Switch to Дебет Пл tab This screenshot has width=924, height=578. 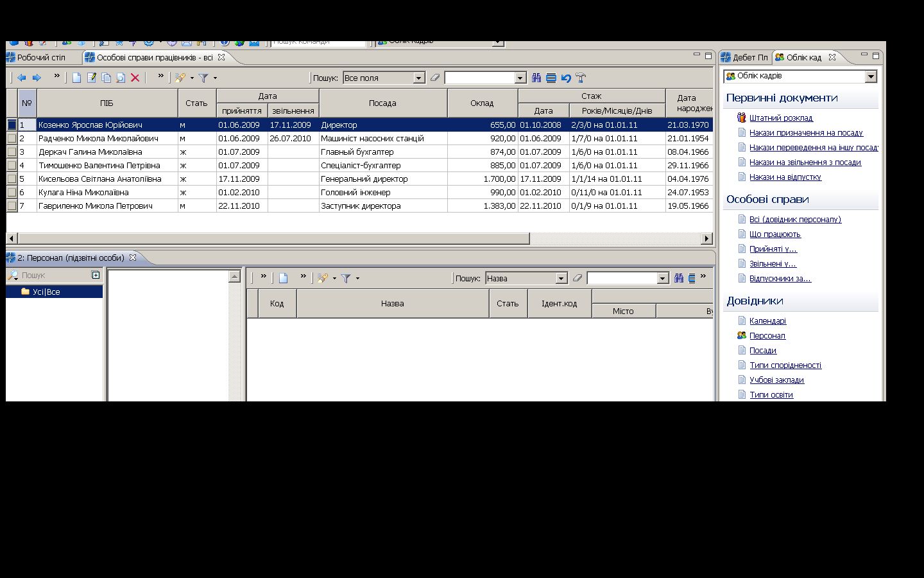tap(745, 57)
